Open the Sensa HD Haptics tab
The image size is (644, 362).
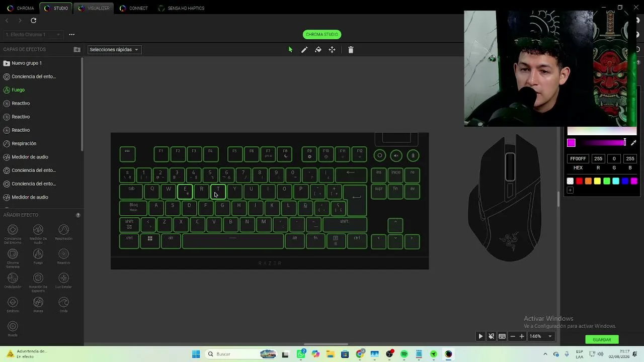click(x=181, y=8)
